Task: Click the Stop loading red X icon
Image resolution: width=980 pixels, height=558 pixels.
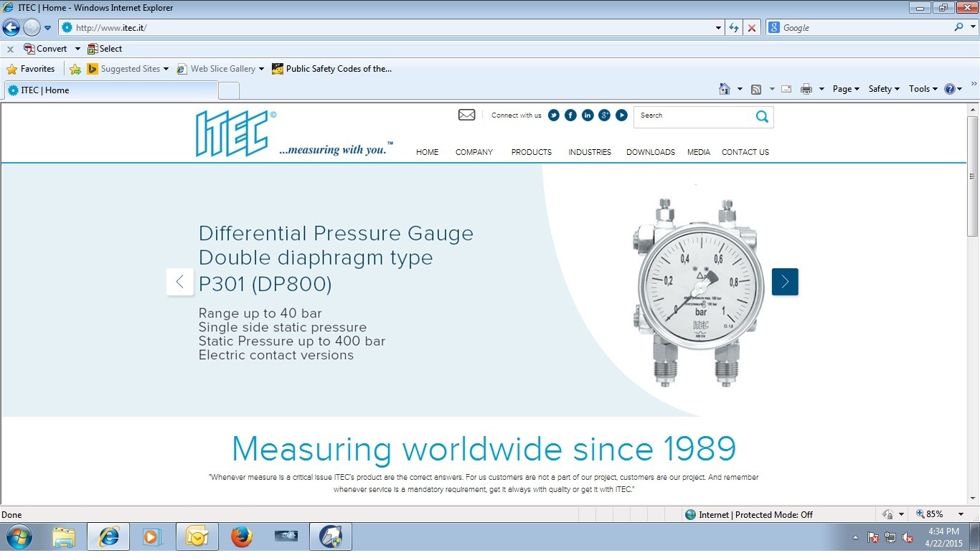Action: pos(752,28)
